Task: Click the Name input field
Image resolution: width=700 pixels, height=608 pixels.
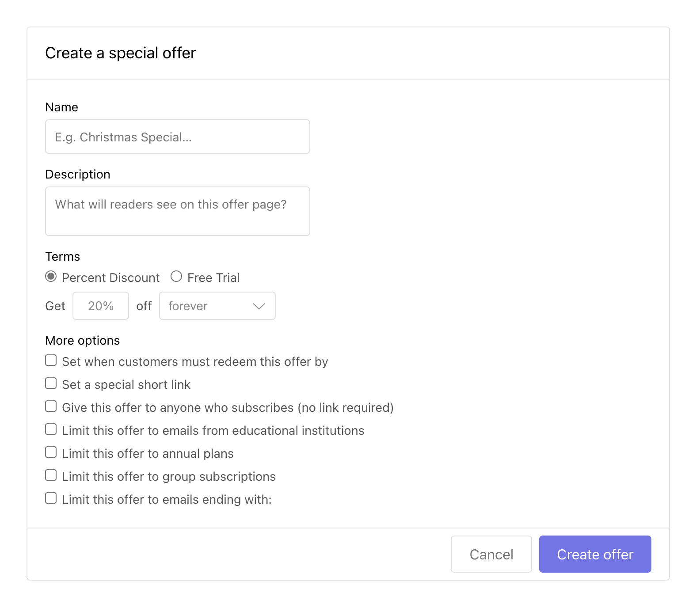Action: click(177, 137)
